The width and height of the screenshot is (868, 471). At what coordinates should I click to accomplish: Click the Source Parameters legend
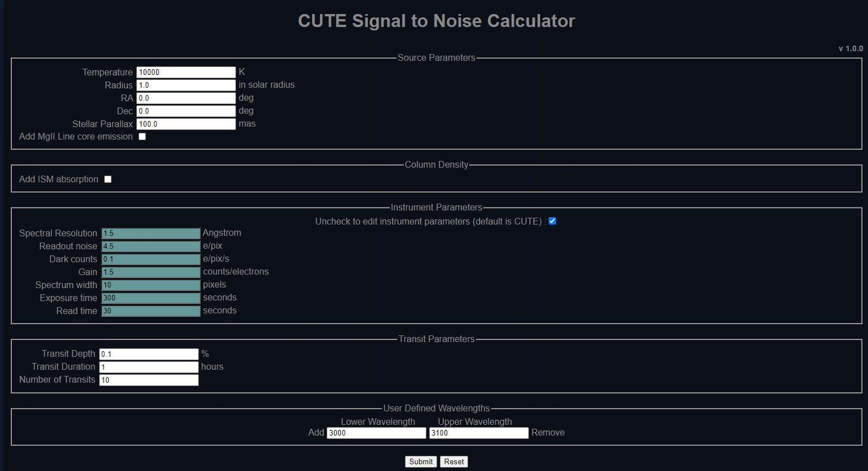click(x=437, y=57)
